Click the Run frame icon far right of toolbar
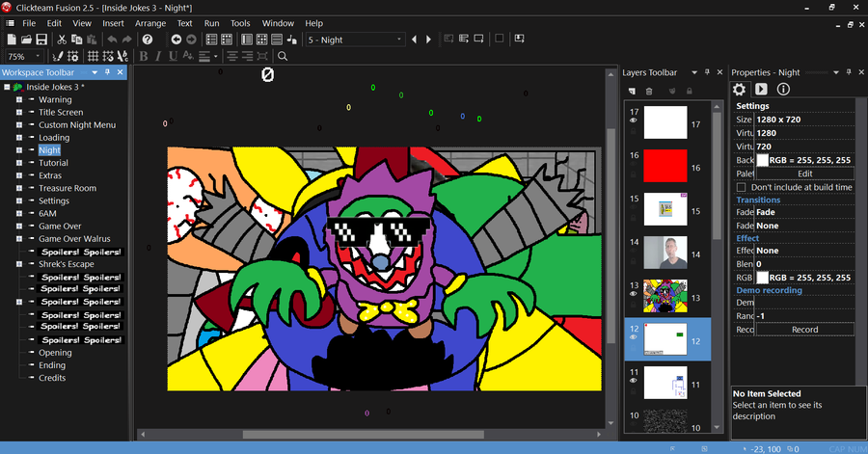The image size is (868, 454). pos(519,39)
